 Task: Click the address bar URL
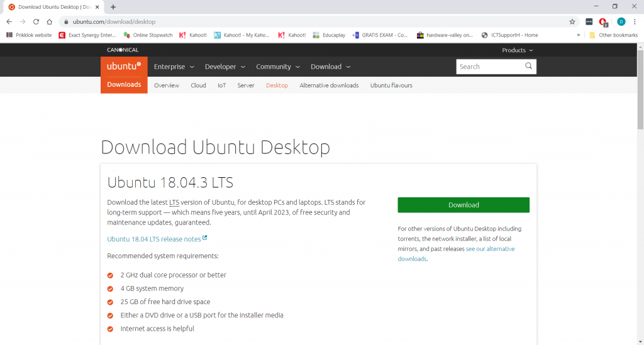tap(114, 22)
